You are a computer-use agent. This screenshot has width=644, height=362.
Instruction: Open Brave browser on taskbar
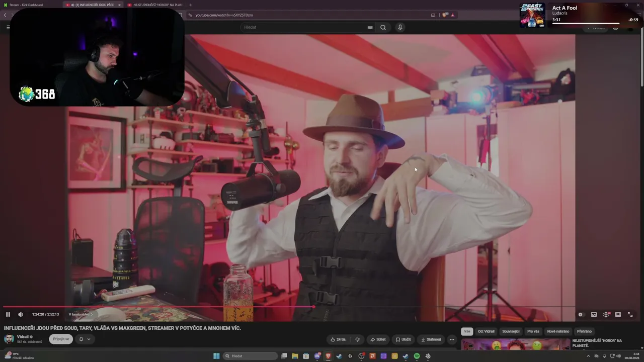[329, 356]
